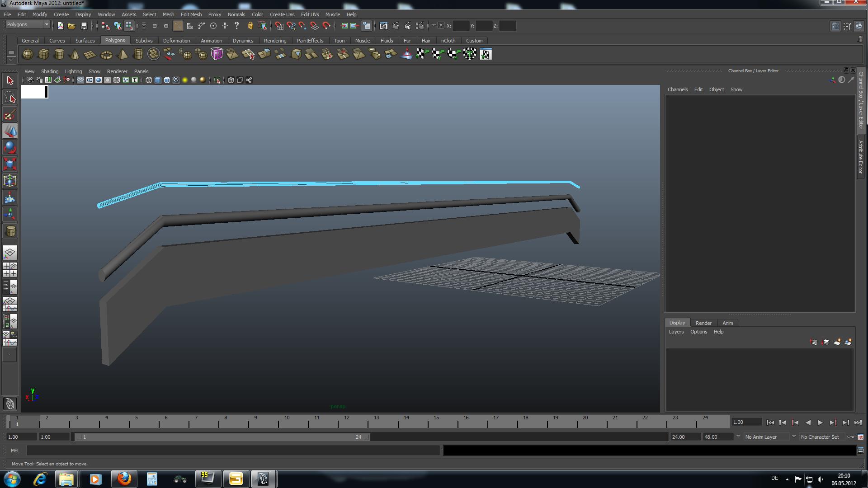Open Options menu in Layer Editor
This screenshot has height=488, width=868.
698,332
